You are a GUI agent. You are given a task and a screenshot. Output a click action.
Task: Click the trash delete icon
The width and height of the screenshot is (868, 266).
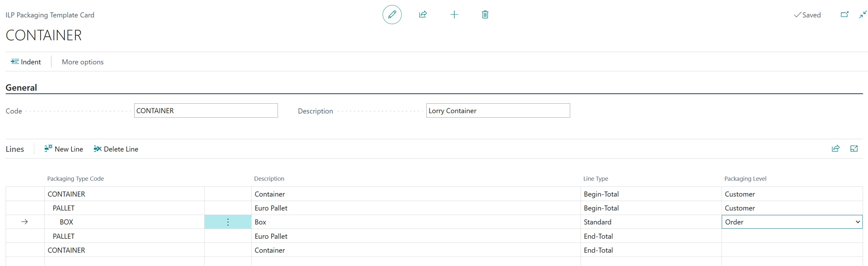click(x=485, y=15)
